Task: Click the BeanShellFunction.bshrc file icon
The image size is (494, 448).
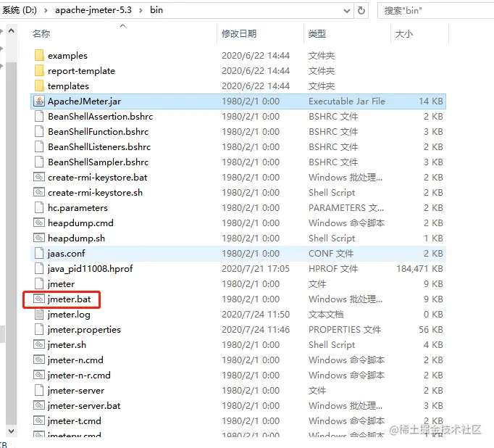Action: pyautogui.click(x=39, y=131)
